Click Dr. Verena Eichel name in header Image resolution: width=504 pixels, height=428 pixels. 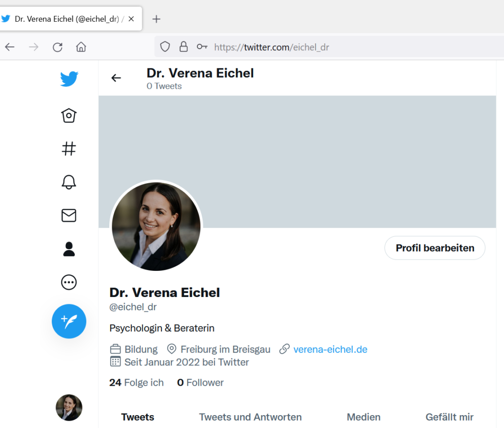click(x=200, y=73)
